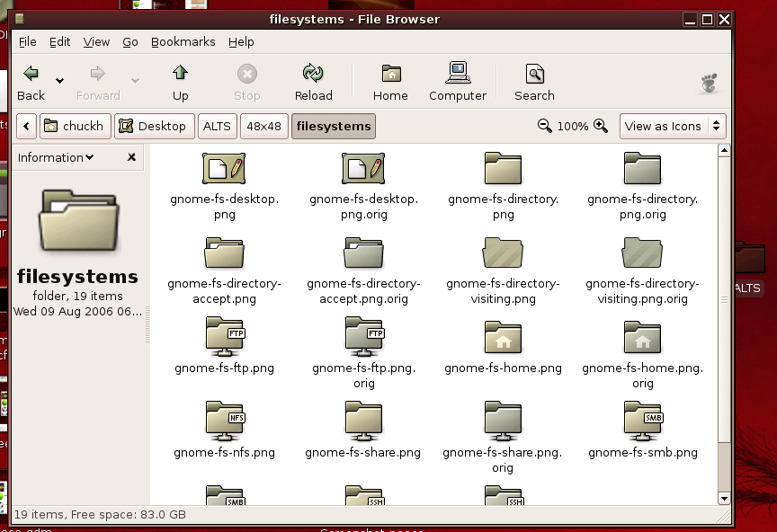
Task: Click the scrollbar up arrow
Action: [724, 151]
